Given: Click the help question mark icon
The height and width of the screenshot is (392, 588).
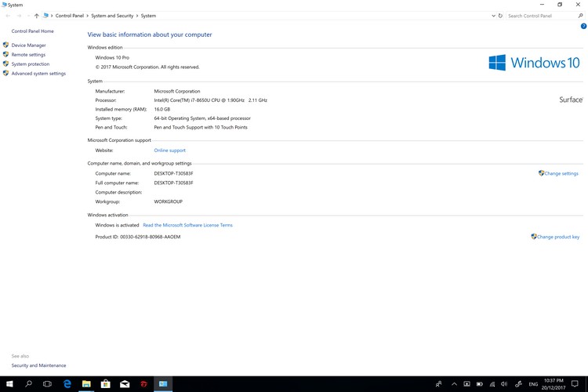Looking at the screenshot, I should [583, 26].
